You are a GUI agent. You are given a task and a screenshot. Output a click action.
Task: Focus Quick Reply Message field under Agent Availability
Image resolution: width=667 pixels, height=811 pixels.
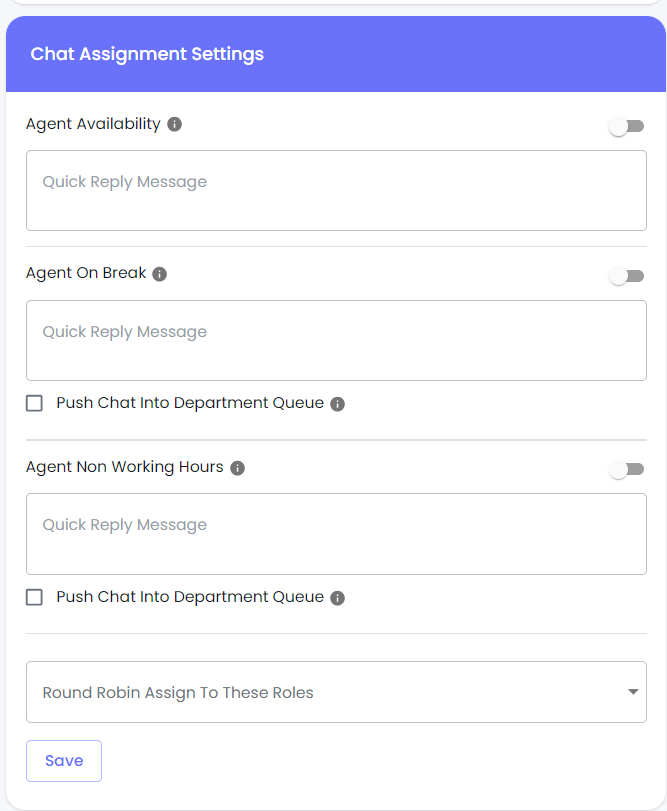[x=336, y=191]
